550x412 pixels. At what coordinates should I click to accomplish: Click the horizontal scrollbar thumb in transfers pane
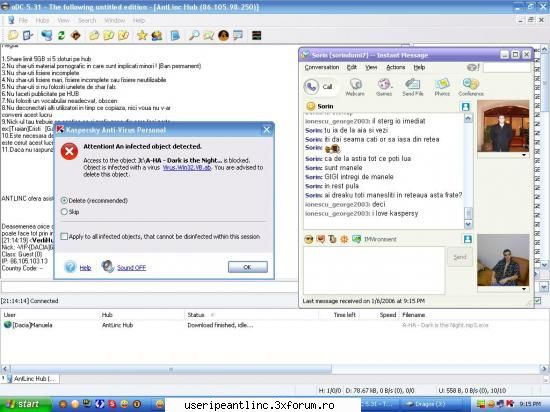(x=171, y=369)
